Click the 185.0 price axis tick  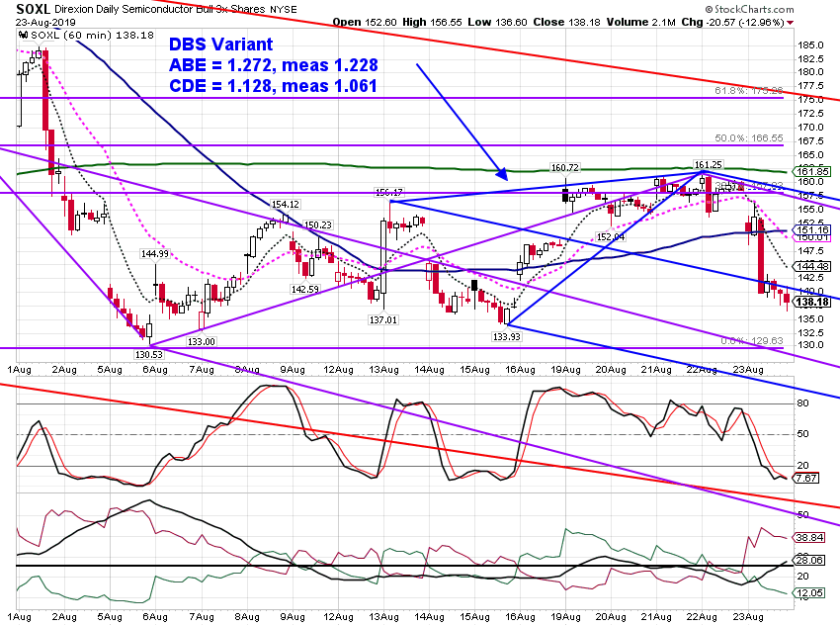click(810, 45)
